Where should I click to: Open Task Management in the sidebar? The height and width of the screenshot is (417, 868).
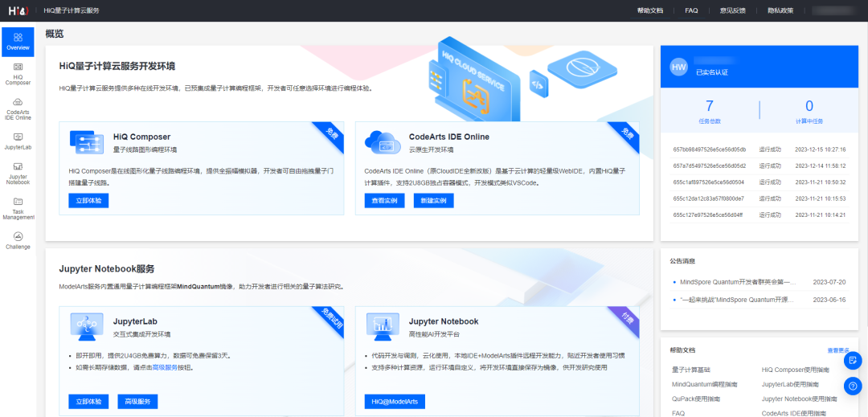(x=18, y=207)
